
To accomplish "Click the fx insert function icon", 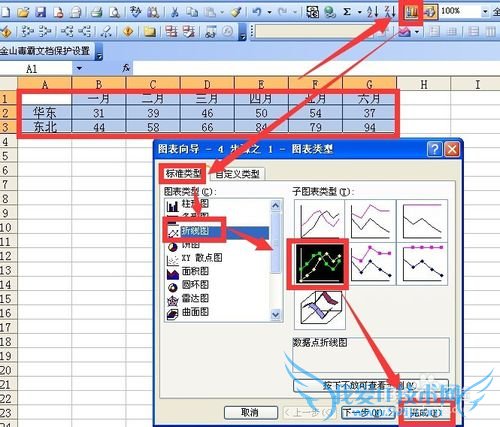I will (126, 68).
